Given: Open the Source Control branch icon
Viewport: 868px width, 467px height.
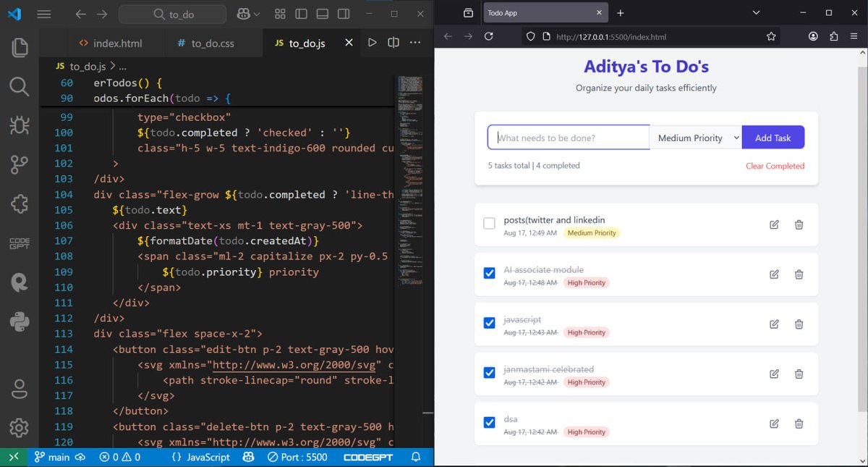Looking at the screenshot, I should tap(20, 165).
